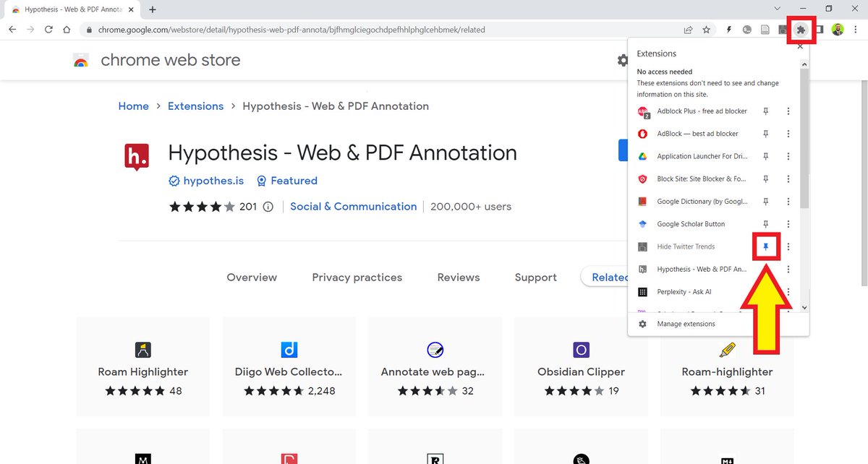The height and width of the screenshot is (464, 868).
Task: Open more actions for Perplexity
Action: coord(788,292)
